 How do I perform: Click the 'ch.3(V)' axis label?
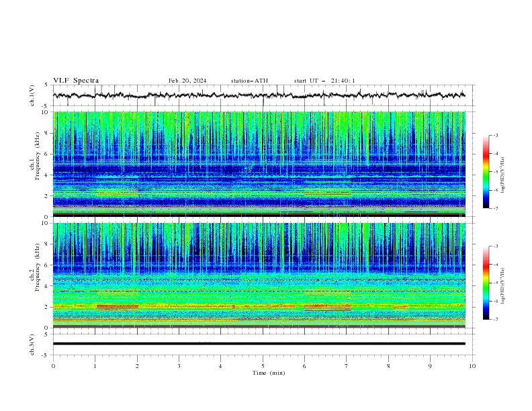coord(32,345)
